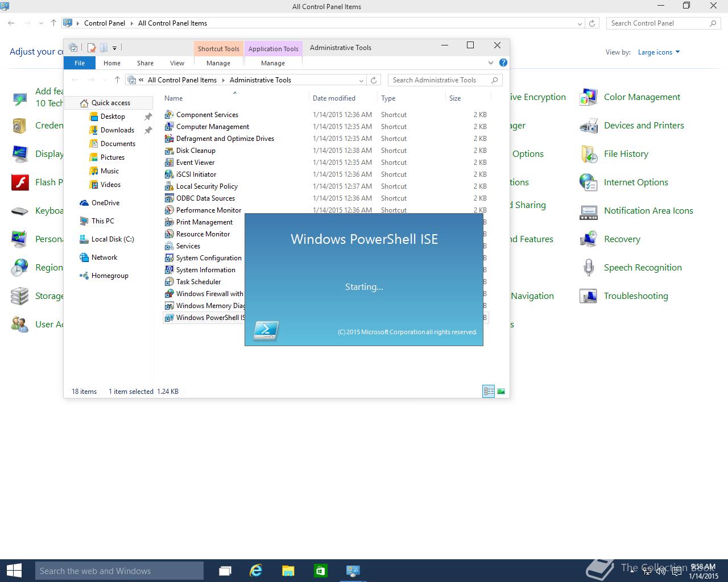Open Component Services shortcut icon
Viewport: 728px width, 582px height.
(169, 114)
